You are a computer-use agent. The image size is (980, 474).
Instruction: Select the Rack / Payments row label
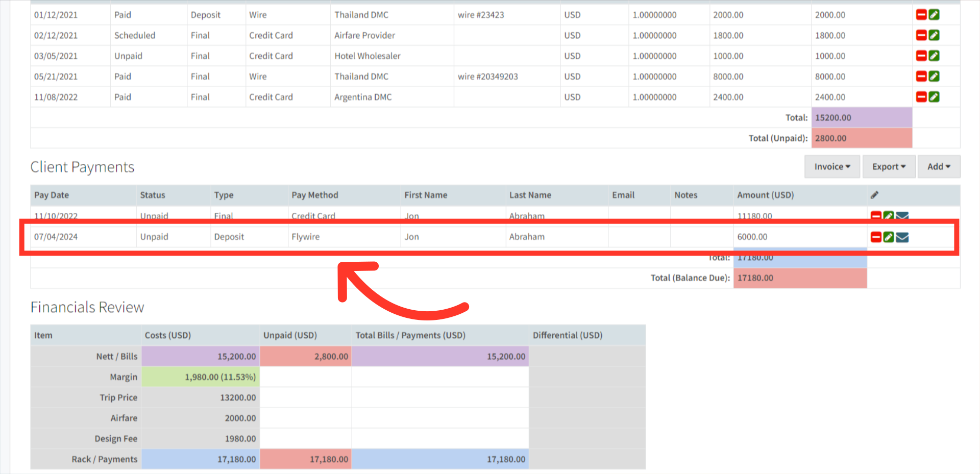pyautogui.click(x=104, y=459)
